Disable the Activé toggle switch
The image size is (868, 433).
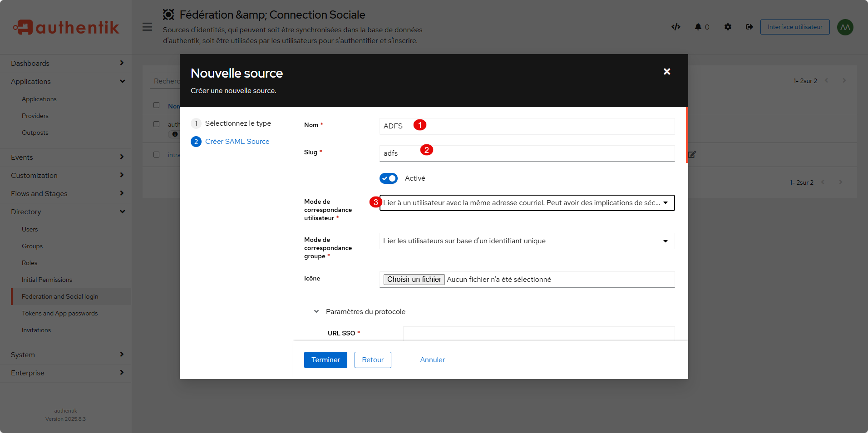[x=389, y=178]
